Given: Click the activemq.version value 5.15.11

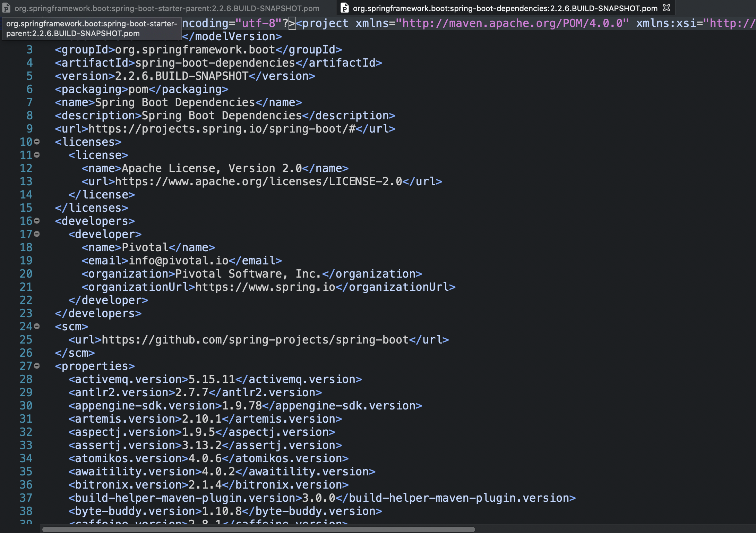Looking at the screenshot, I should 212,379.
